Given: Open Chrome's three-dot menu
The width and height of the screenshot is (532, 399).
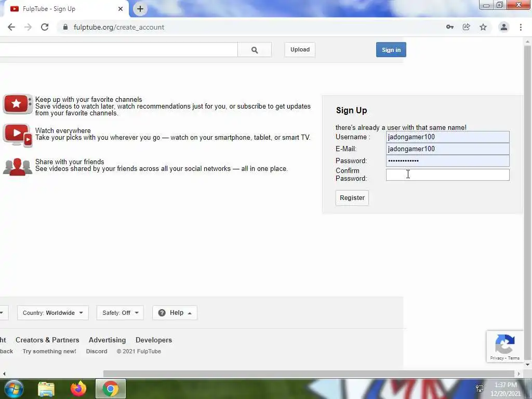Looking at the screenshot, I should pyautogui.click(x=521, y=27).
